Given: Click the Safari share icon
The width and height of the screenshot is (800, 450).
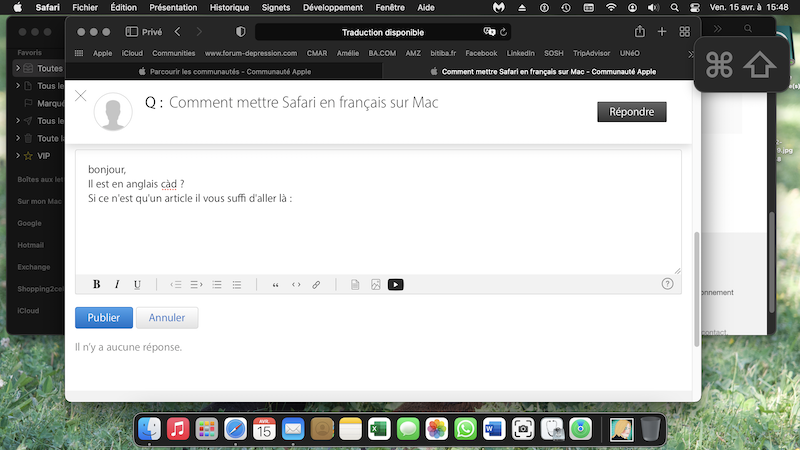Looking at the screenshot, I should pos(640,32).
